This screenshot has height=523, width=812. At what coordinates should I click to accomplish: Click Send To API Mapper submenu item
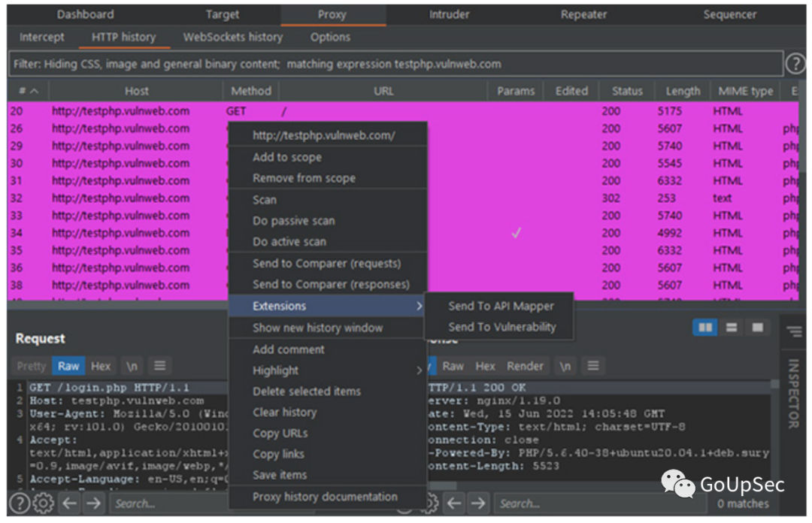point(499,306)
